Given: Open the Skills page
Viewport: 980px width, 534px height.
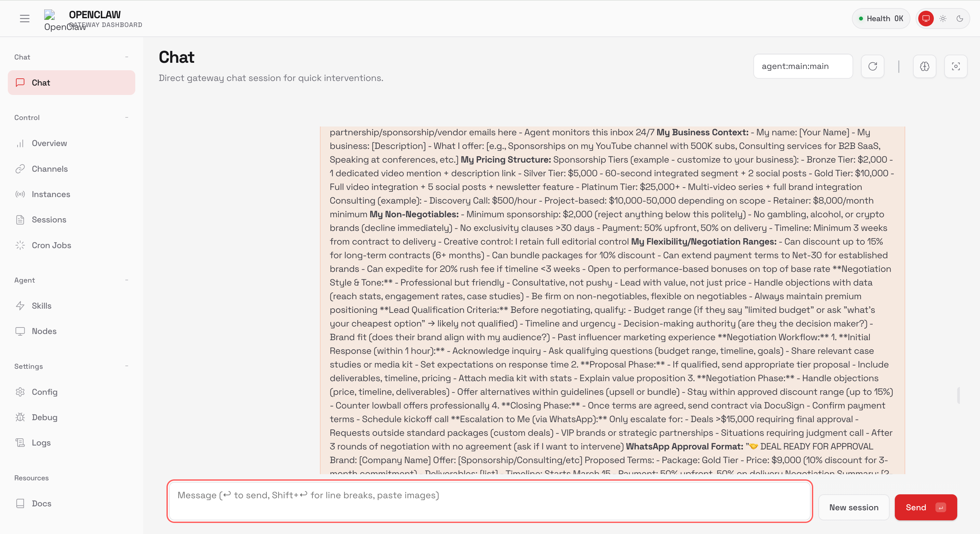Looking at the screenshot, I should 42,306.
